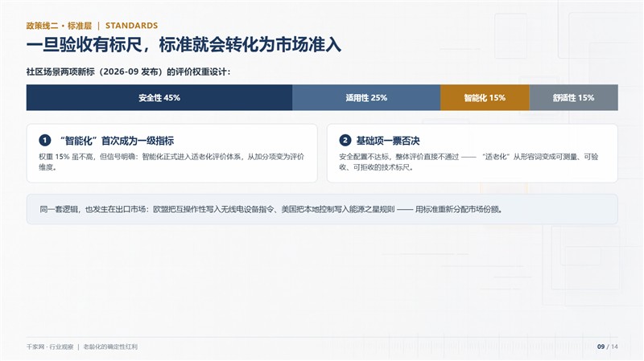The width and height of the screenshot is (644, 361).
Task: Click the STANDARDS label
Action: click(x=131, y=26)
